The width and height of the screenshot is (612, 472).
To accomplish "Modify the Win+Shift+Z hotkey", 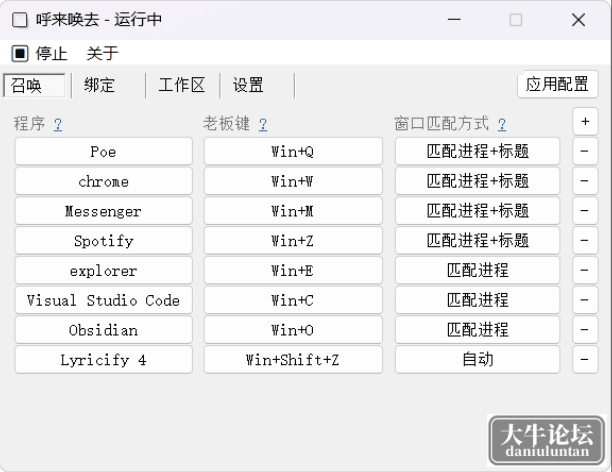I will click(293, 360).
